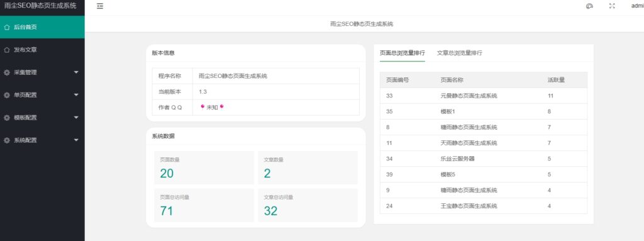Click the 当前版本 label cell
The width and height of the screenshot is (644, 241).
tap(172, 92)
